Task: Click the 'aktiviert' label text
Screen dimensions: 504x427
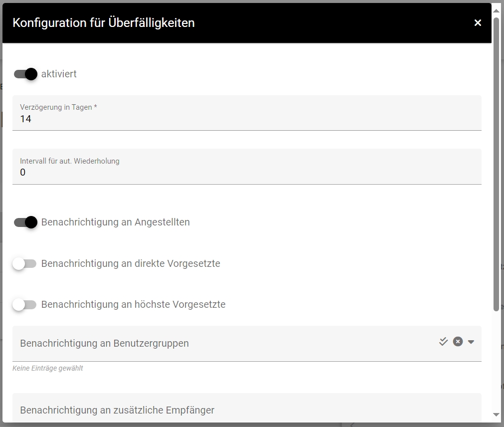Action: point(59,74)
